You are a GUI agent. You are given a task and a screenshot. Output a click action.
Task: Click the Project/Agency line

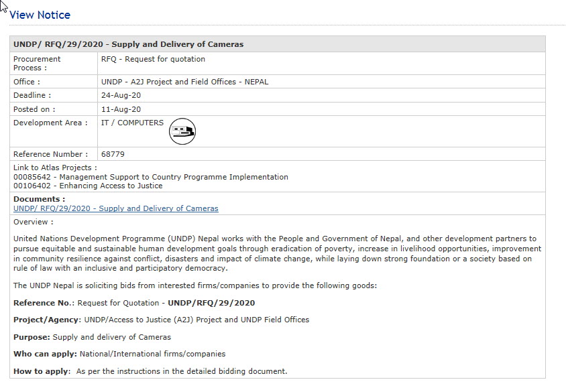click(x=161, y=320)
